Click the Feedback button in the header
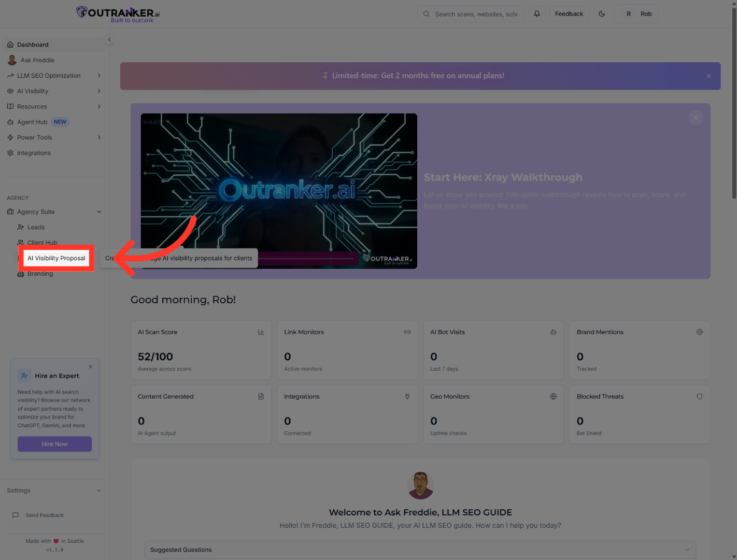 (569, 14)
